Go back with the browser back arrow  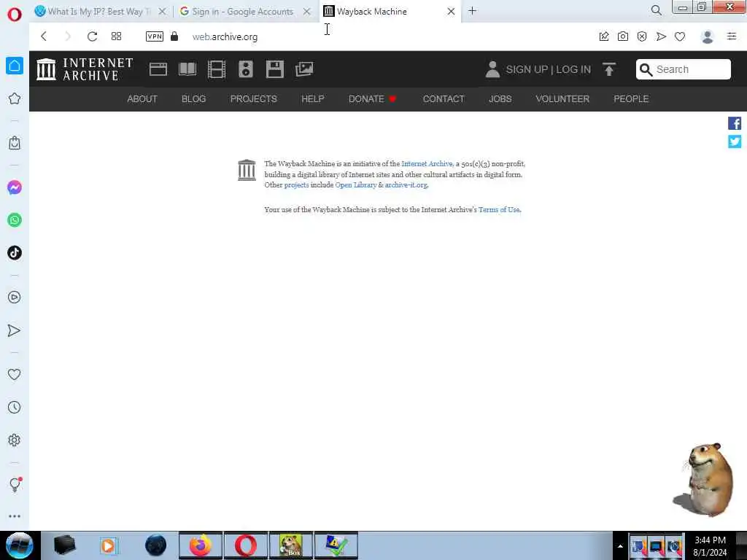coord(44,36)
